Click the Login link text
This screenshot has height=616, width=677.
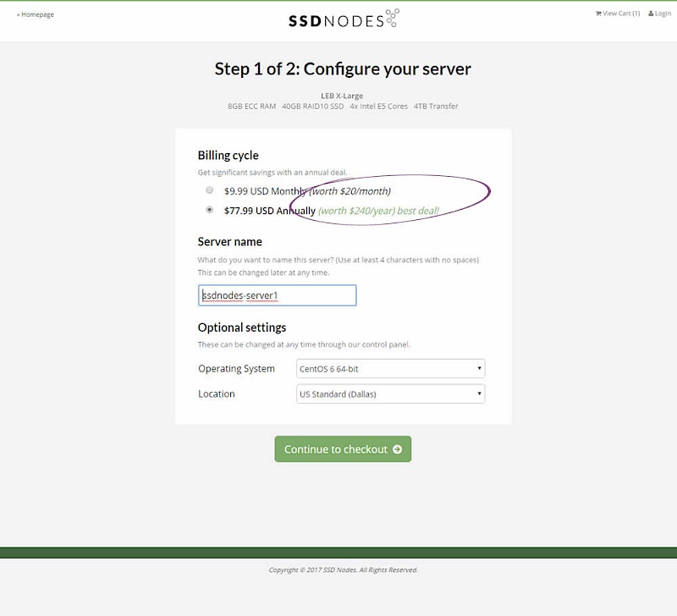pyautogui.click(x=663, y=14)
